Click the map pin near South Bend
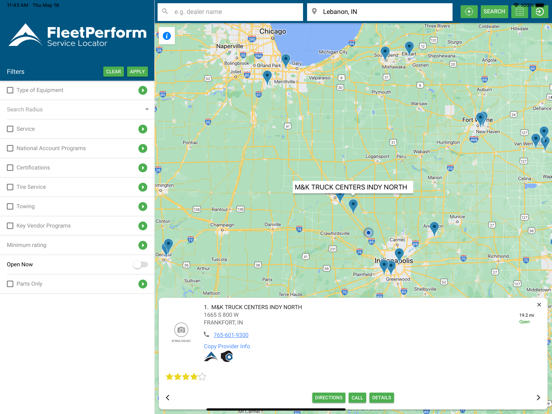The height and width of the screenshot is (414, 552). pyautogui.click(x=385, y=53)
